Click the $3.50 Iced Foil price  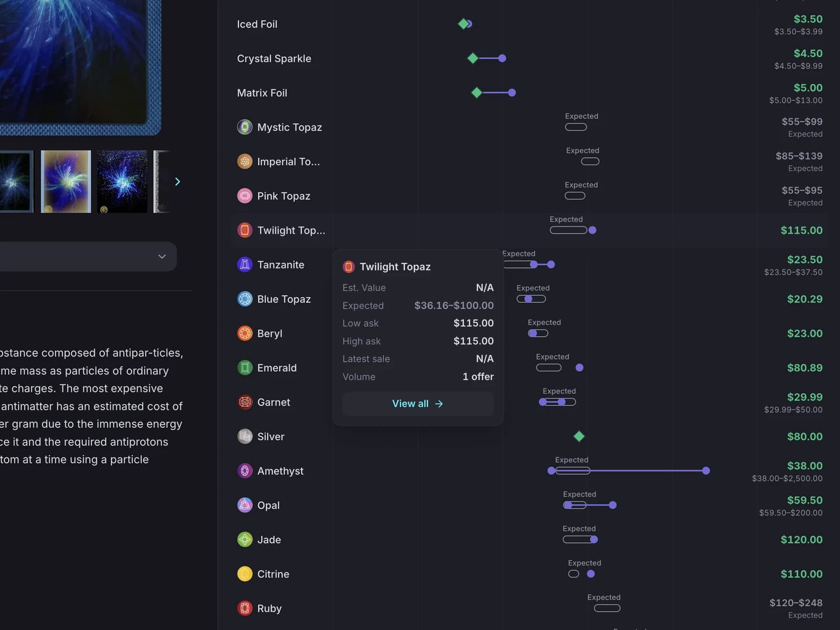point(808,19)
